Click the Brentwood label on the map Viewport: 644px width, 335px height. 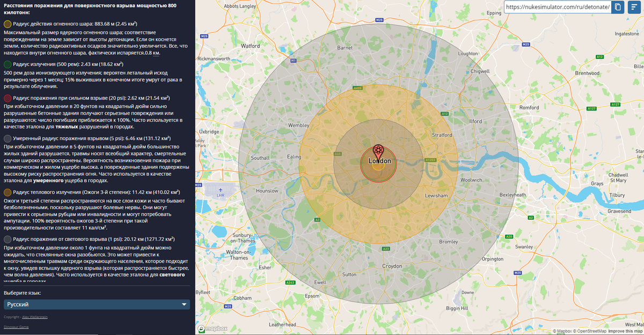587,73
